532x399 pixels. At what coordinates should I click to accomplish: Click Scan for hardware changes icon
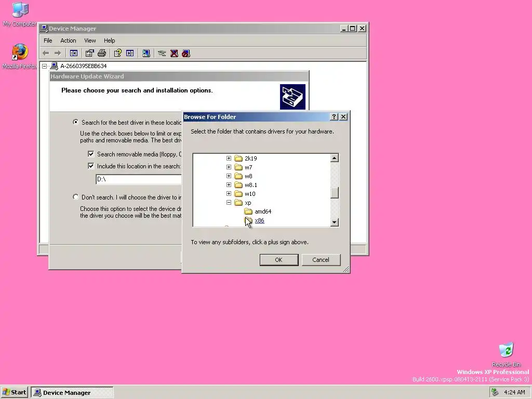pos(146,54)
